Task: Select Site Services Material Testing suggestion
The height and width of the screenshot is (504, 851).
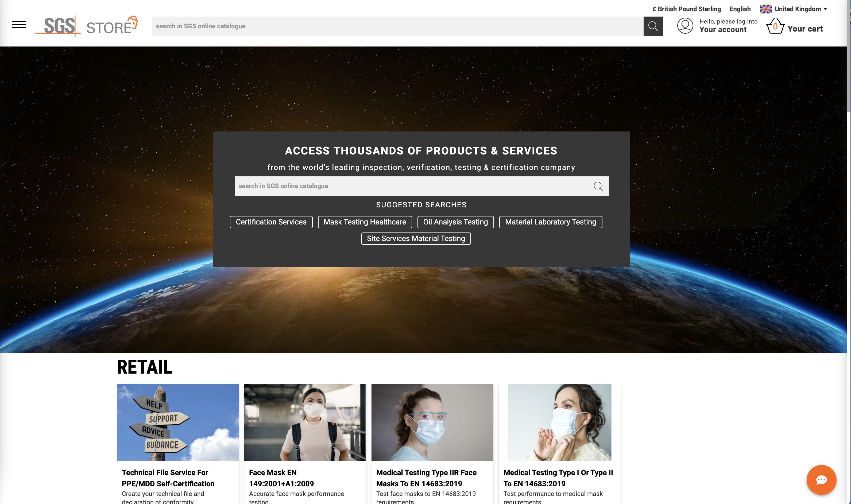Action: [x=416, y=238]
